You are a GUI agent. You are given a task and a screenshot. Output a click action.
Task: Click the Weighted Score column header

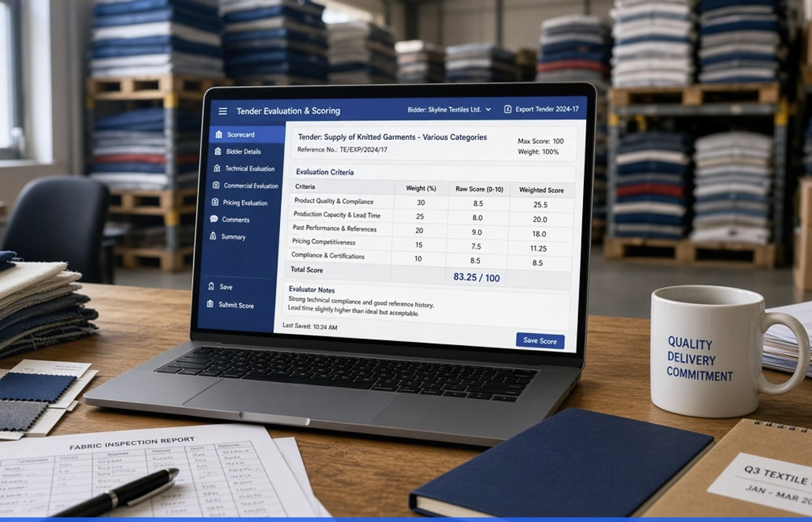541,190
